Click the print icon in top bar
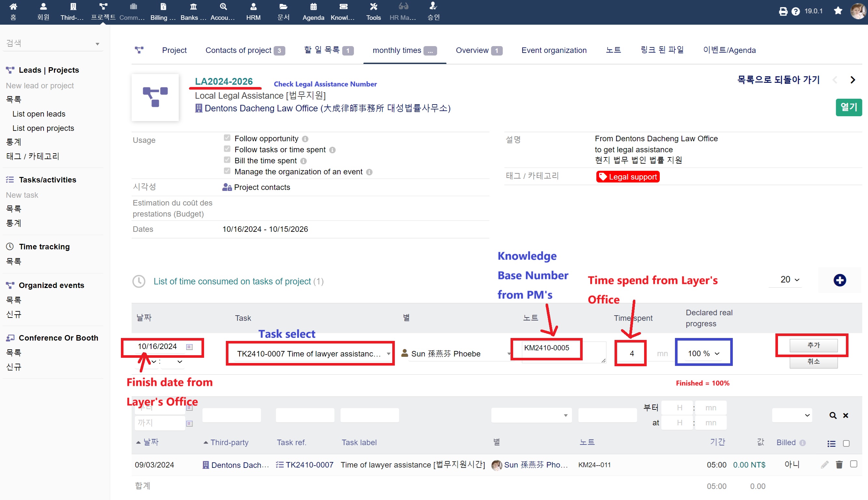Screen dimensions: 868x500 [783, 11]
